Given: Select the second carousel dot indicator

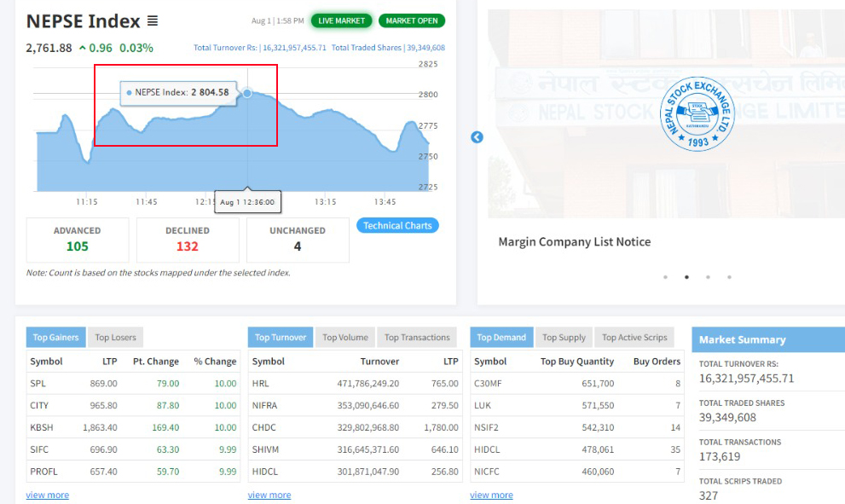Looking at the screenshot, I should point(686,277).
